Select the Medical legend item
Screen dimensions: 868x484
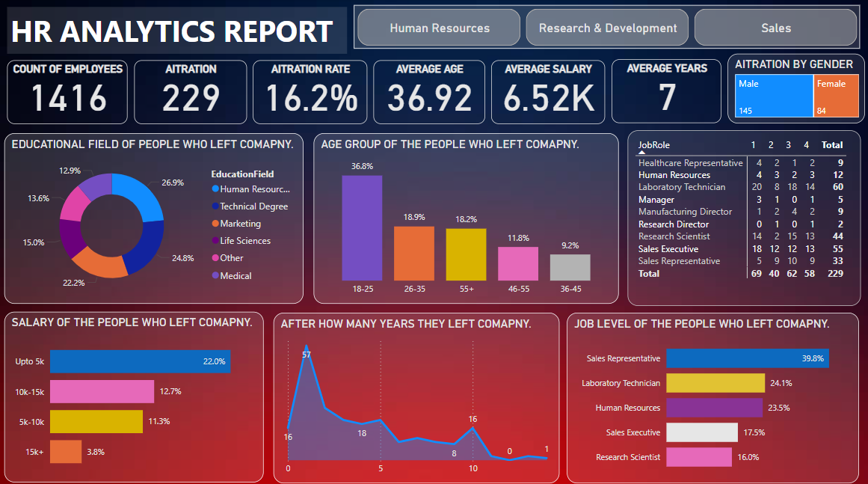tap(236, 275)
